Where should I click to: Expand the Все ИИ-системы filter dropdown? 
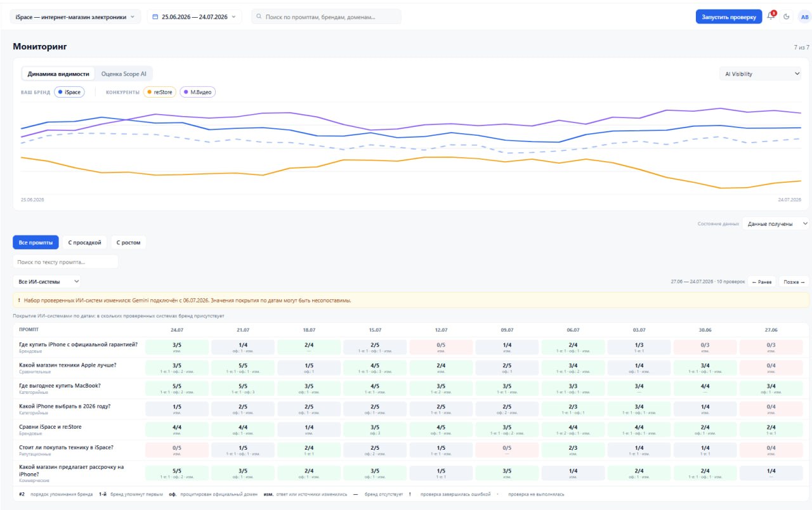[x=46, y=281]
